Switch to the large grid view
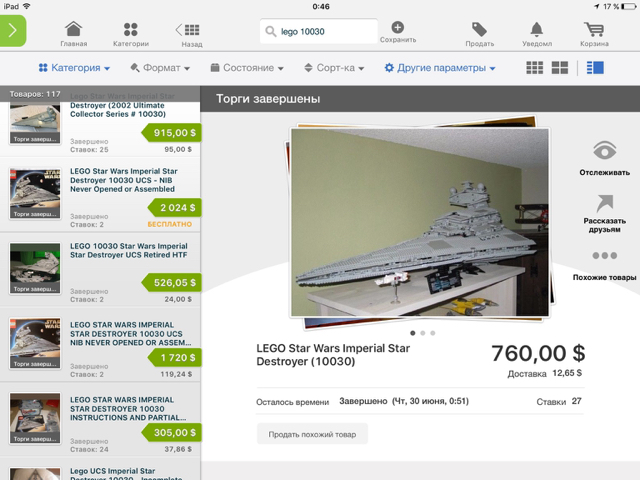 [560, 68]
